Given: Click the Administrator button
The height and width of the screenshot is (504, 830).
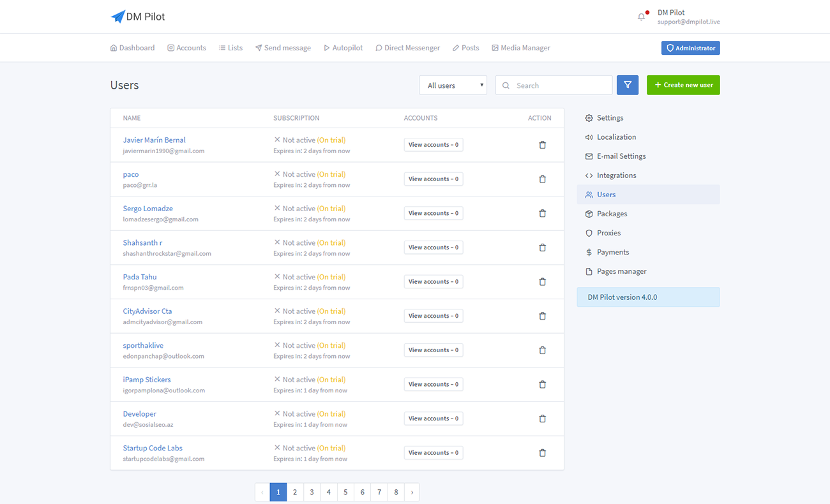Looking at the screenshot, I should [x=690, y=48].
